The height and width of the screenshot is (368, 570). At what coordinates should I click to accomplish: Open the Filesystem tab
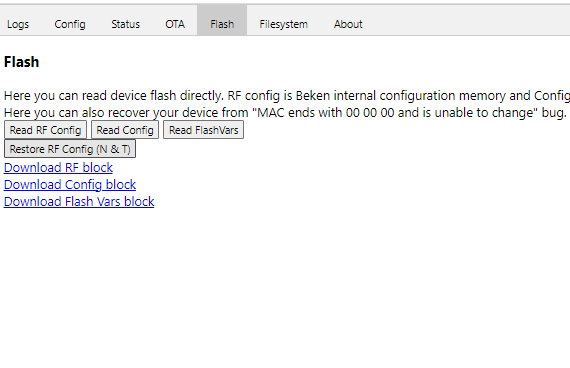point(284,24)
